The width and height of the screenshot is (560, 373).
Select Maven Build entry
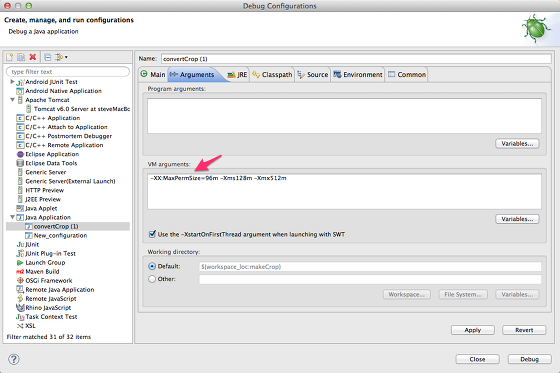click(x=42, y=272)
